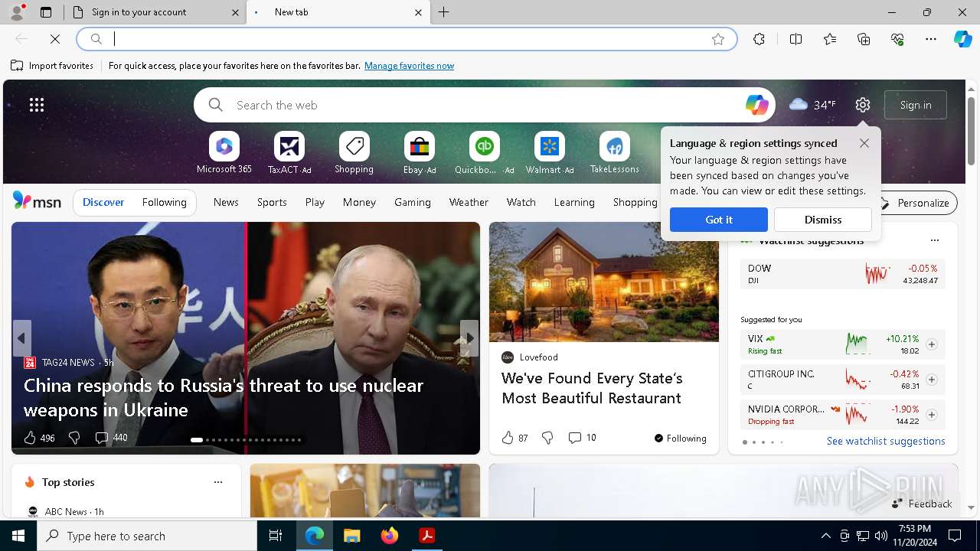Open the Edge profile icon
The height and width of the screenshot is (551, 980).
tap(17, 12)
